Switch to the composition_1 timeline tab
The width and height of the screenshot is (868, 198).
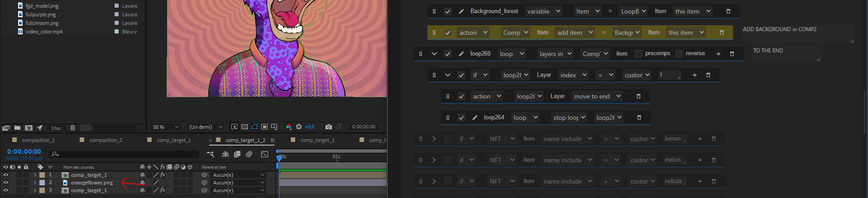point(38,140)
